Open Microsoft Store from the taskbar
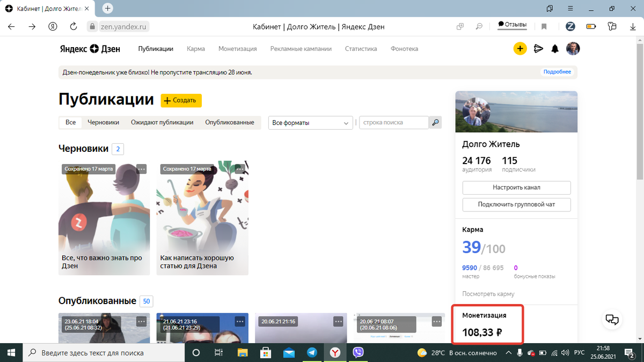This screenshot has height=362, width=644. click(x=265, y=352)
